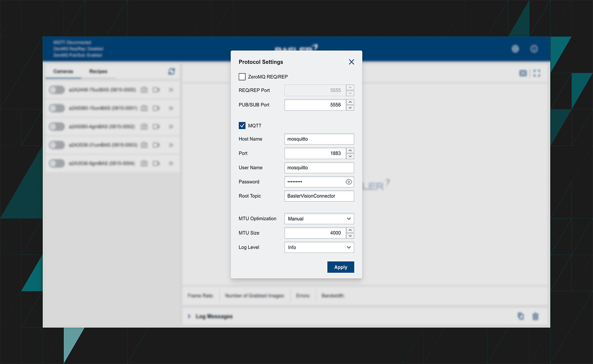This screenshot has height=364, width=593.
Task: Switch to the Cameras tab
Action: [x=63, y=72]
